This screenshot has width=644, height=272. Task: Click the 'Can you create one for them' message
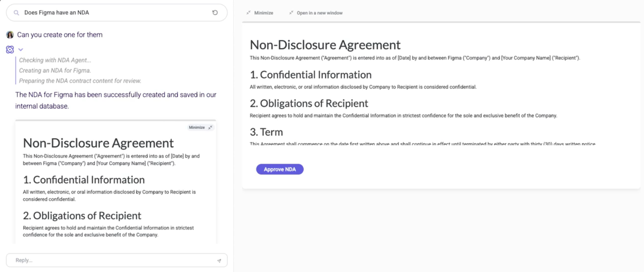pyautogui.click(x=60, y=35)
